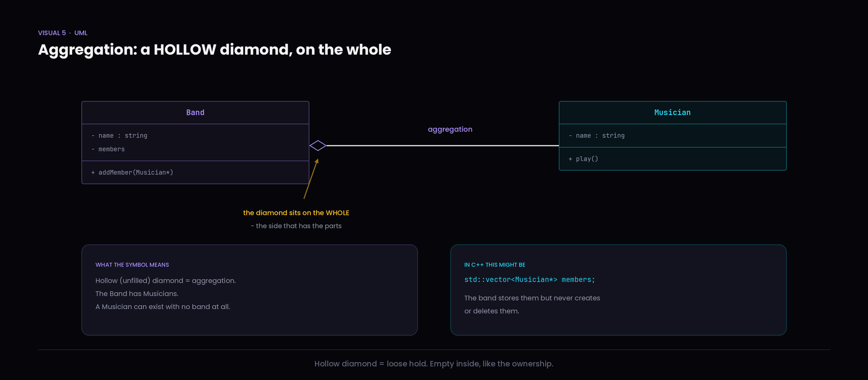
Task: Select the Band class header
Action: click(195, 112)
